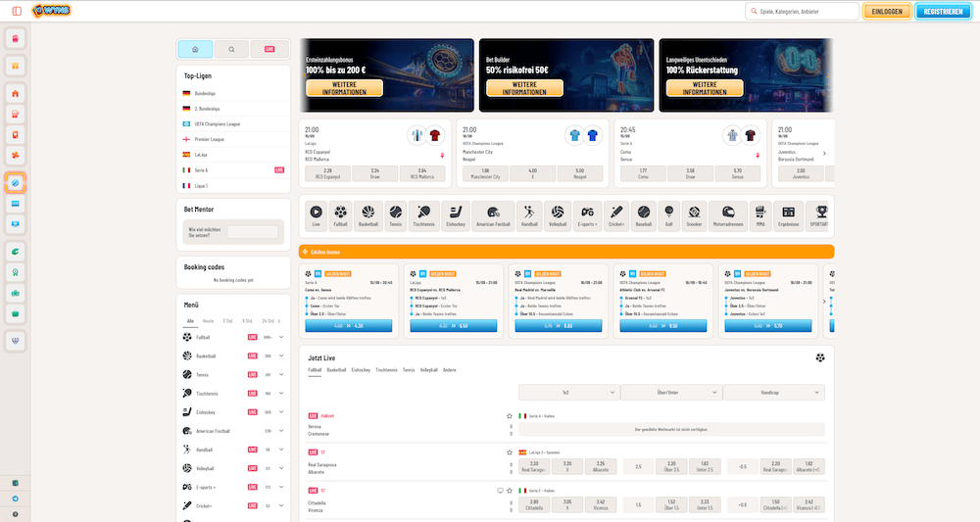
Task: Click the Registrieren button
Action: (942, 12)
